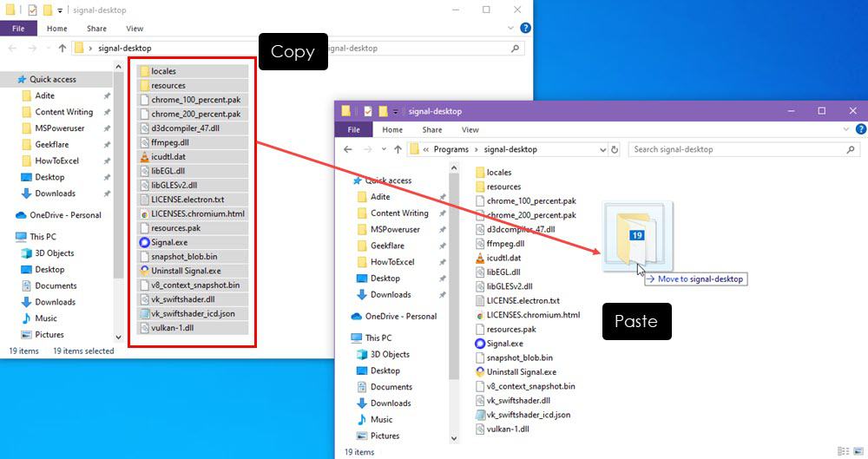
Task: Open Music in front window sidebar
Action: tap(375, 420)
